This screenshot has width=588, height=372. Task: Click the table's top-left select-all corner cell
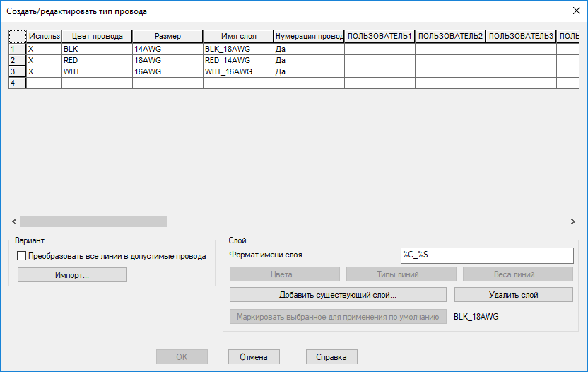click(18, 36)
